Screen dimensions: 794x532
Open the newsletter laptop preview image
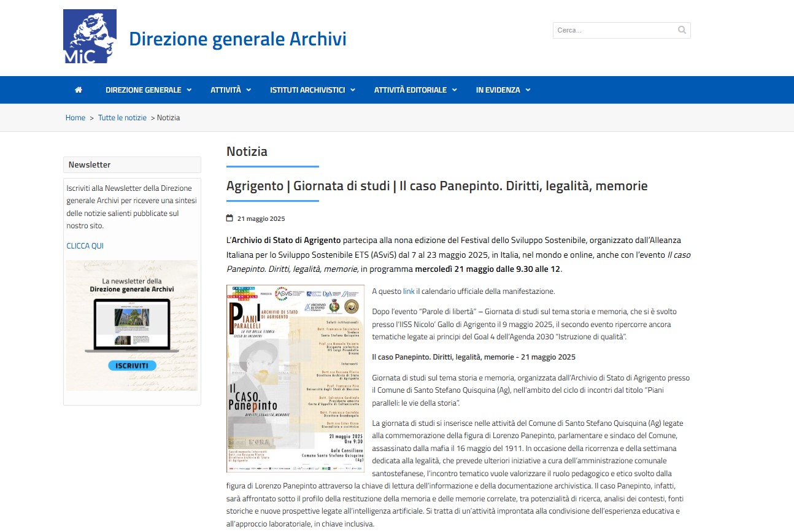131,325
